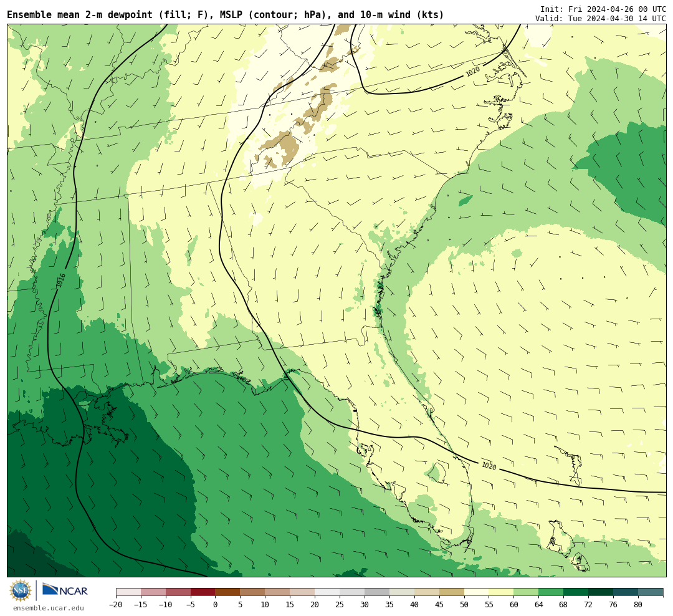Pick the 45 to 50 khaki colorbar swatch

click(x=452, y=592)
